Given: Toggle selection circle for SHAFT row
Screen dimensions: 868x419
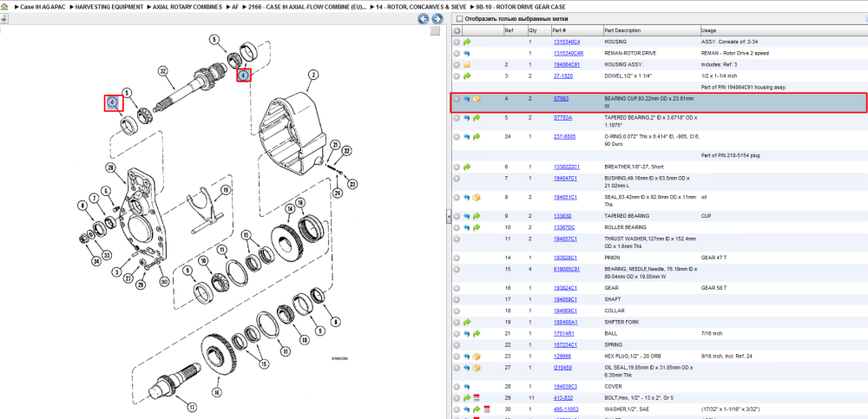Looking at the screenshot, I should (x=457, y=299).
